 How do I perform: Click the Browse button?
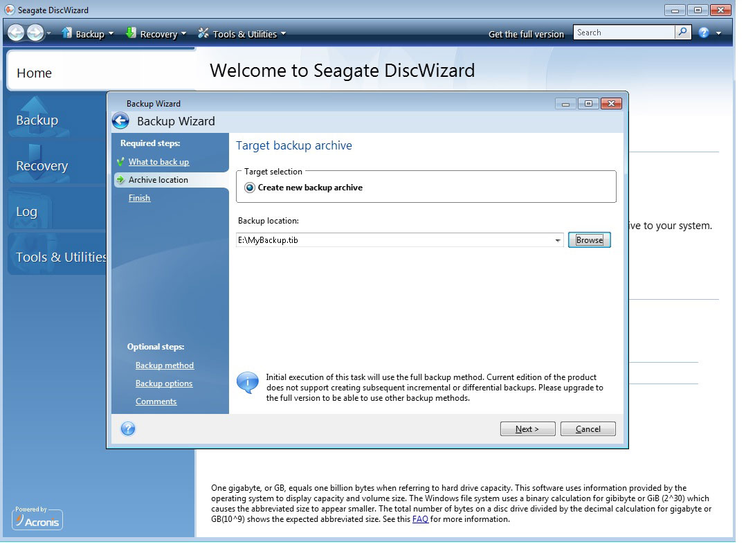(590, 240)
